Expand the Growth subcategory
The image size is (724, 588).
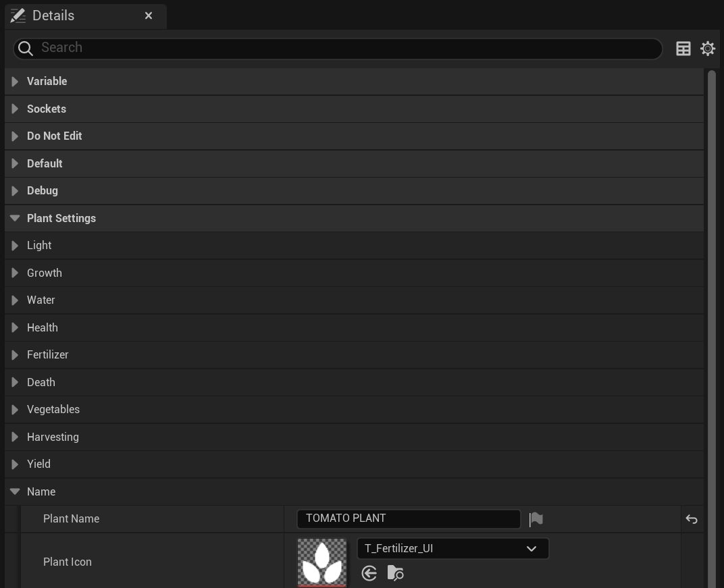15,273
